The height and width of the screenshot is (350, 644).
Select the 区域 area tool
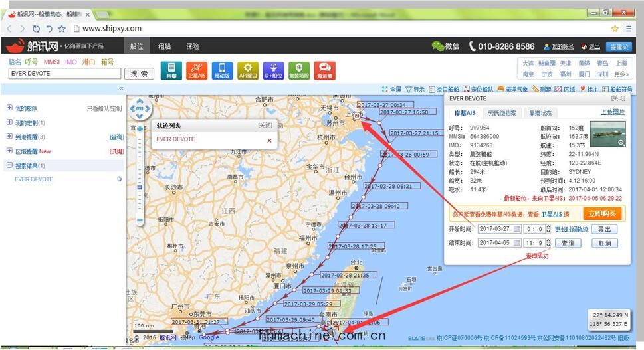pyautogui.click(x=565, y=89)
